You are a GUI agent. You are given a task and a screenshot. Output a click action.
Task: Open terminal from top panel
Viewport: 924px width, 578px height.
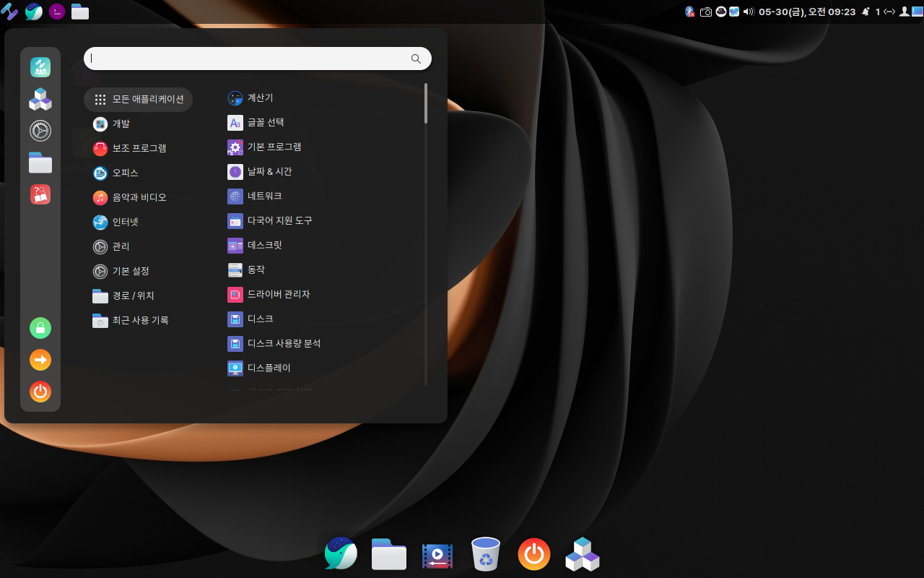pyautogui.click(x=56, y=12)
